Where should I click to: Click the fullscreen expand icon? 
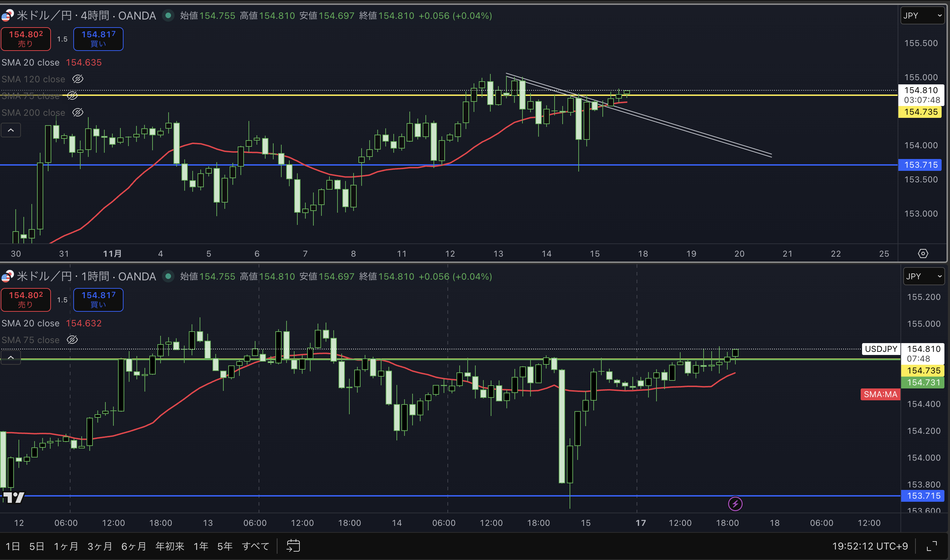(932, 546)
